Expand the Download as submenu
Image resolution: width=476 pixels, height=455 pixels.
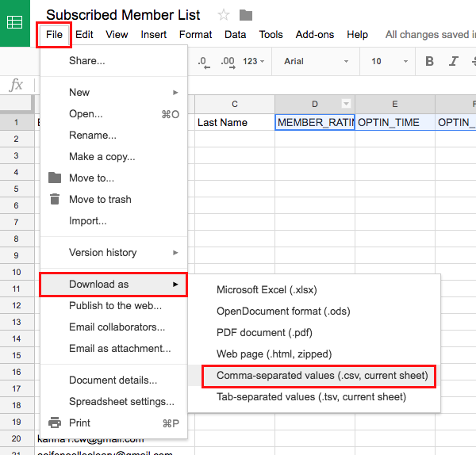(x=113, y=285)
